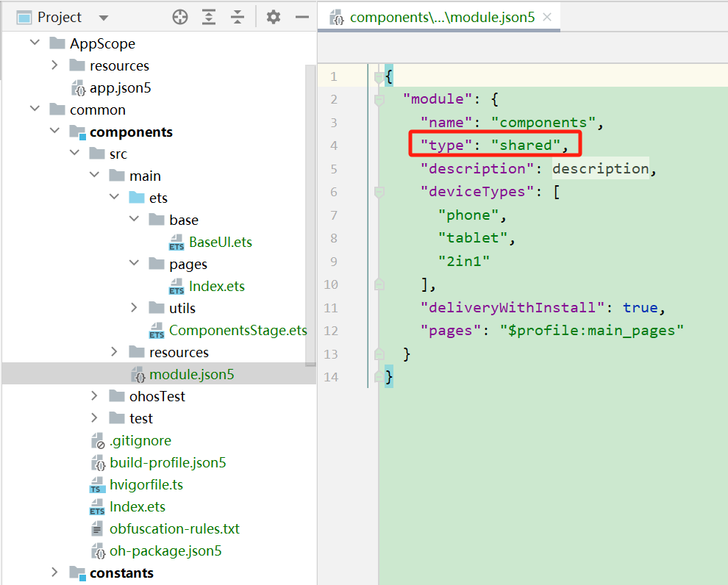Click the Project panel vertical scrollbar
Screen dimensions: 728x585
(310, 216)
